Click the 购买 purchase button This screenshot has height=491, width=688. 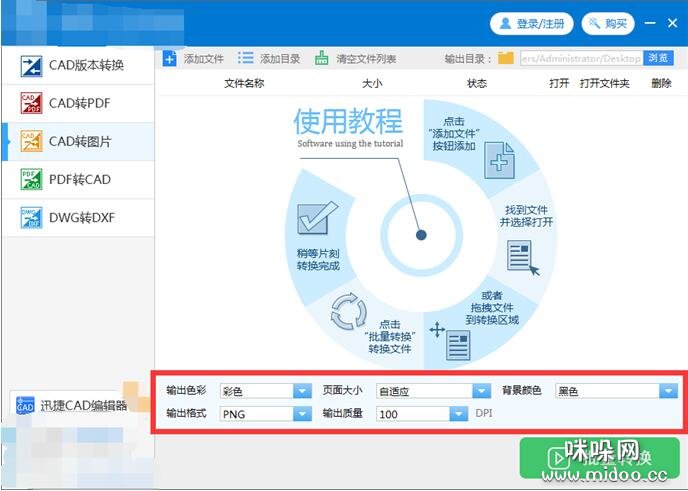tap(608, 23)
